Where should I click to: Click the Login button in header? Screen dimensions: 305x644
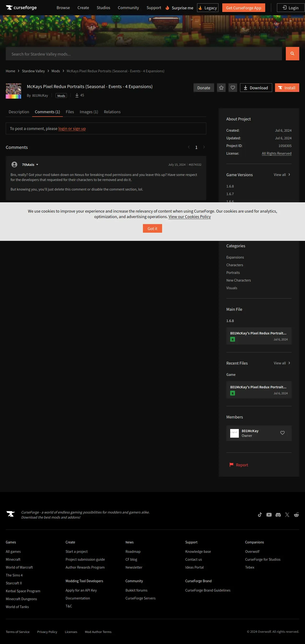coord(290,8)
